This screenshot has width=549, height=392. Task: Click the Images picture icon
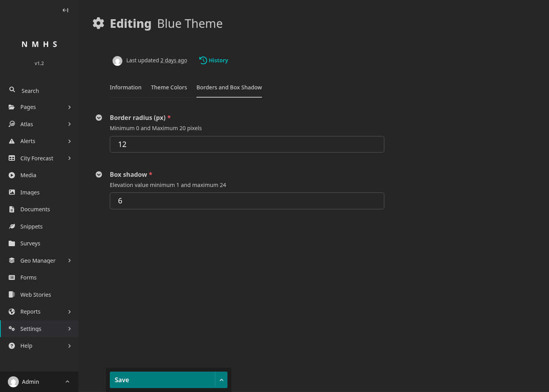[x=12, y=192]
